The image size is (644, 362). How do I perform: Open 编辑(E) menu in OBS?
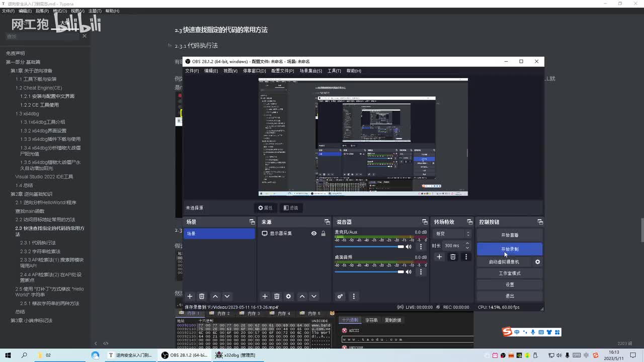point(211,71)
